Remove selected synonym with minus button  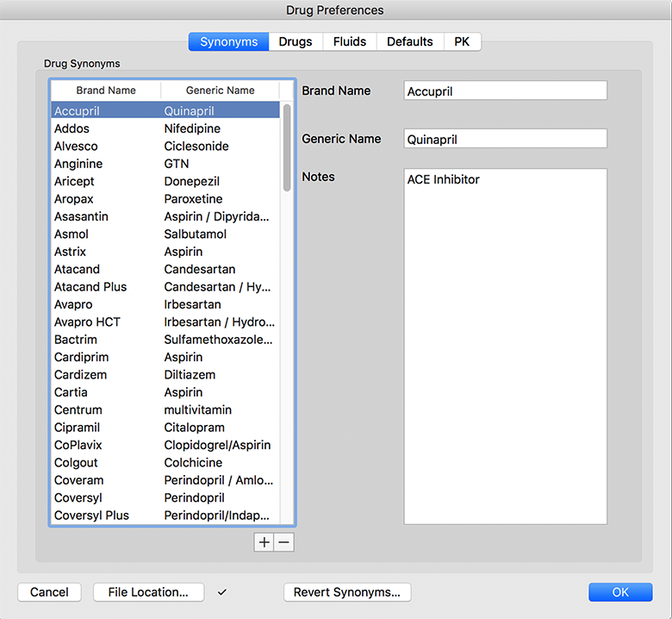pyautogui.click(x=283, y=542)
